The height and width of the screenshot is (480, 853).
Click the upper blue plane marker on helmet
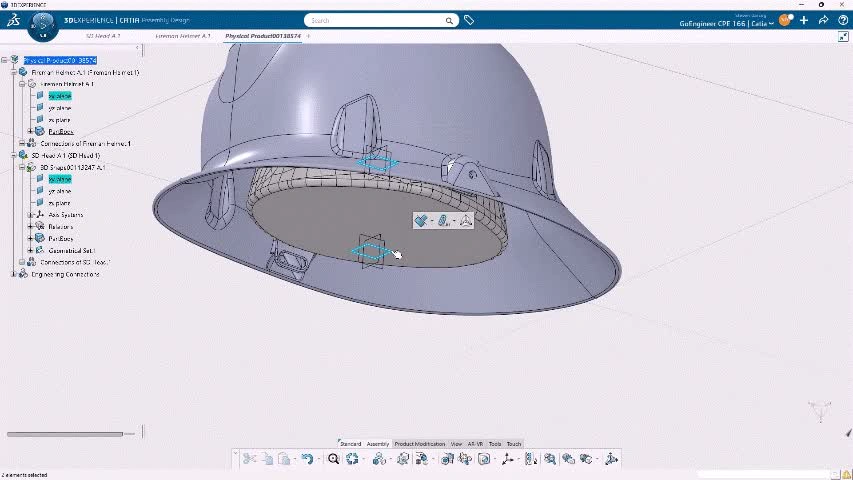pyautogui.click(x=378, y=162)
